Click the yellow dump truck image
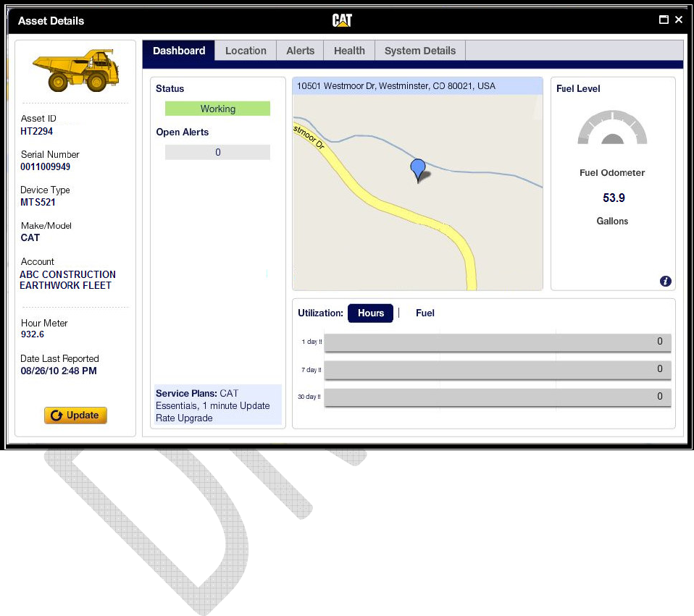 [75, 70]
